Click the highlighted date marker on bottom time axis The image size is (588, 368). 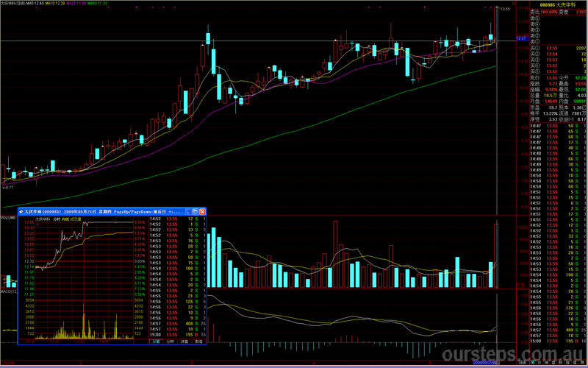click(x=485, y=363)
